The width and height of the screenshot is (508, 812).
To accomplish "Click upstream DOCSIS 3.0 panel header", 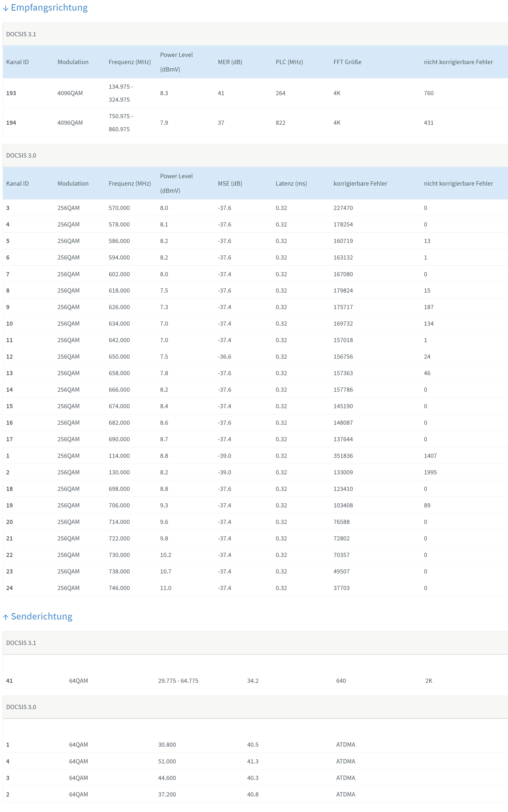I will tap(21, 707).
